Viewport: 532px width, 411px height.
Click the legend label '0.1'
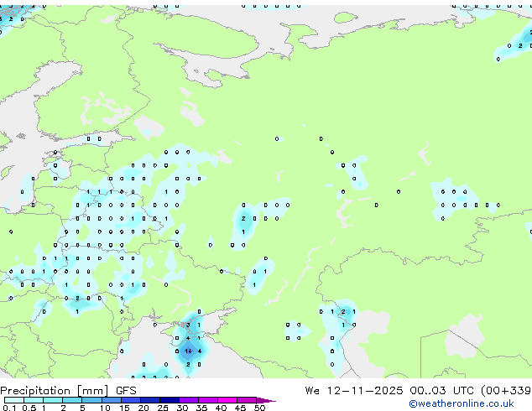[9, 408]
